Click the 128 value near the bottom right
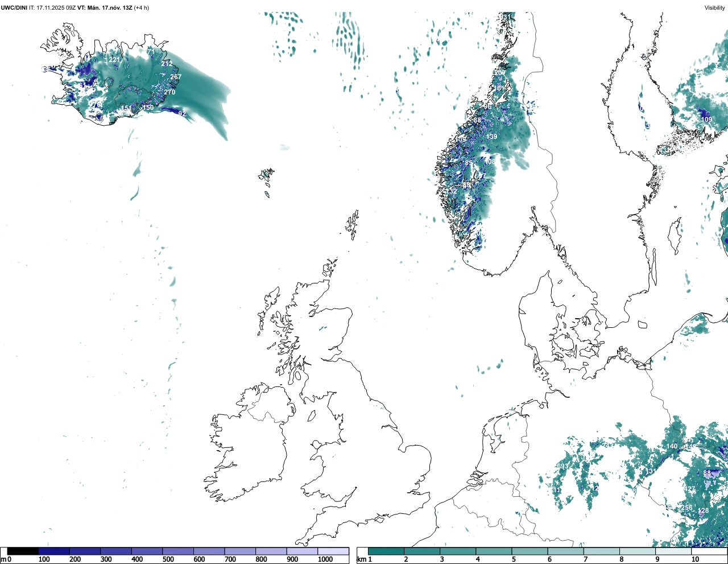Viewport: 728px width, 564px height. point(704,511)
